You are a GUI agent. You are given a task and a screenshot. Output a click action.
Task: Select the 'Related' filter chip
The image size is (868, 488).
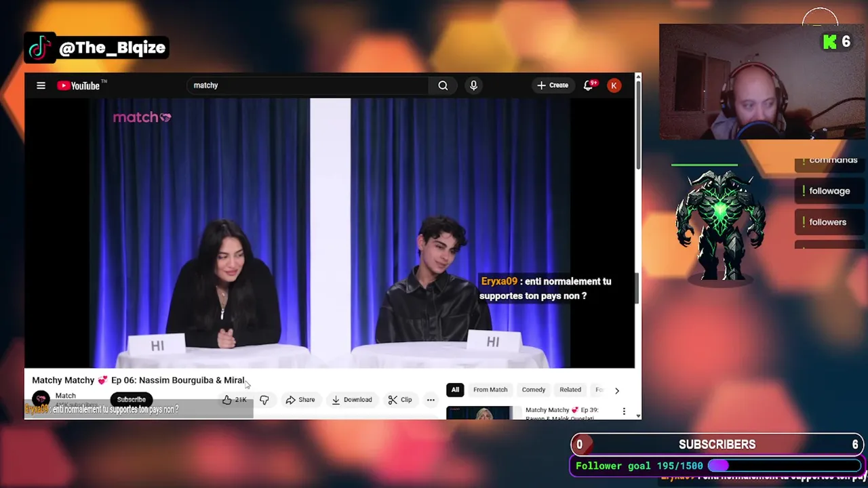point(570,390)
